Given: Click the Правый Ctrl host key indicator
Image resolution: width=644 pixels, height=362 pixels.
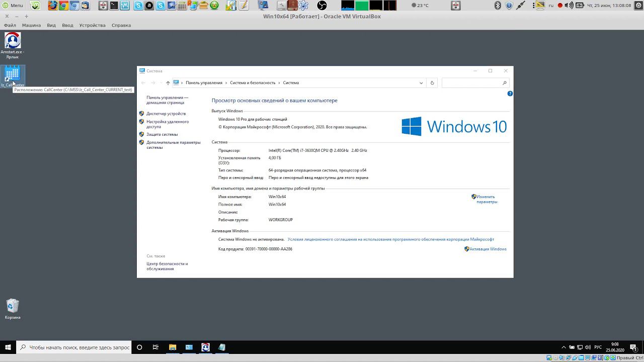Looking at the screenshot, I should [630, 358].
